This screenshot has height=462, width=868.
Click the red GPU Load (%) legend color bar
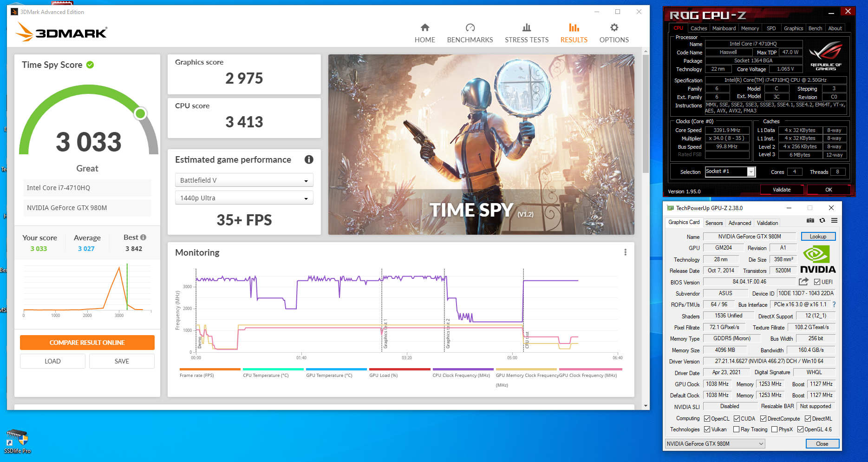click(x=400, y=369)
